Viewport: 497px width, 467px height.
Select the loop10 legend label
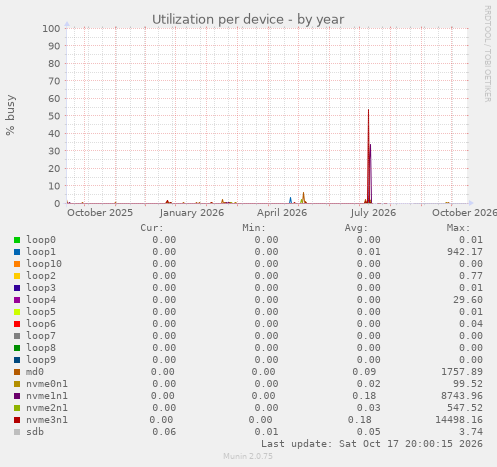coord(44,264)
